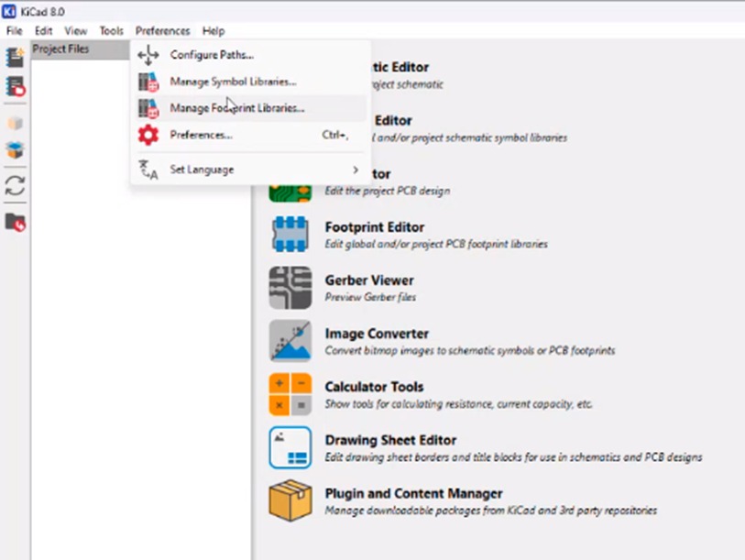Click the Project Files panel header
This screenshot has height=560, width=745.
81,49
